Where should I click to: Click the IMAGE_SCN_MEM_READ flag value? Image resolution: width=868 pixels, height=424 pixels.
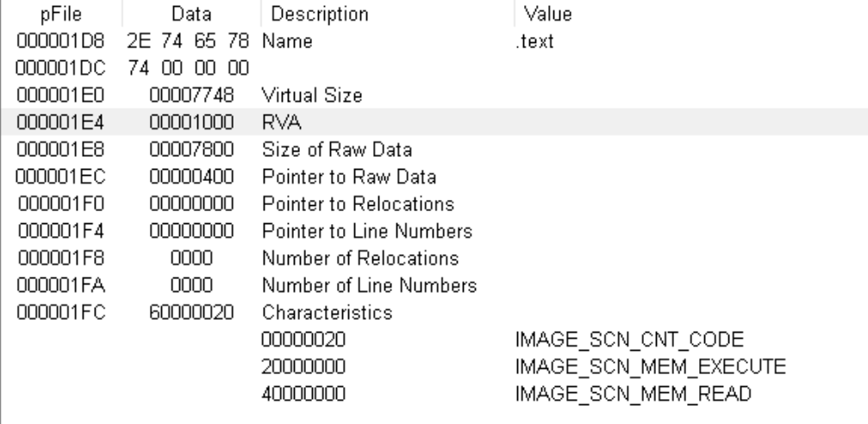point(634,394)
